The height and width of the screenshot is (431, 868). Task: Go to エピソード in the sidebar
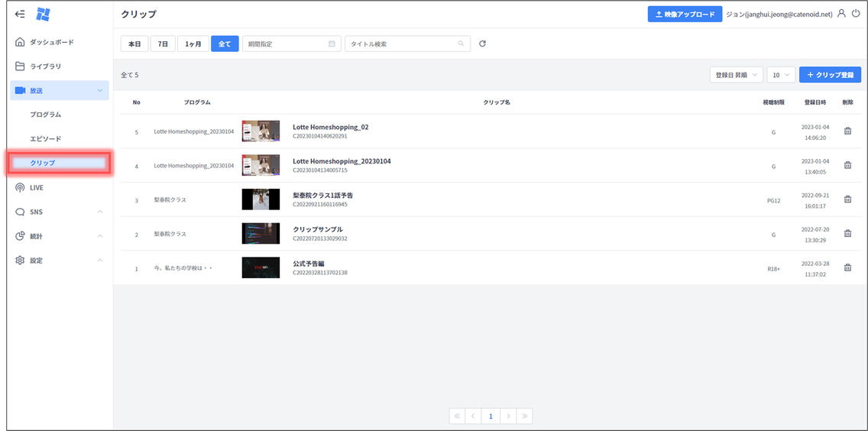[x=45, y=139]
